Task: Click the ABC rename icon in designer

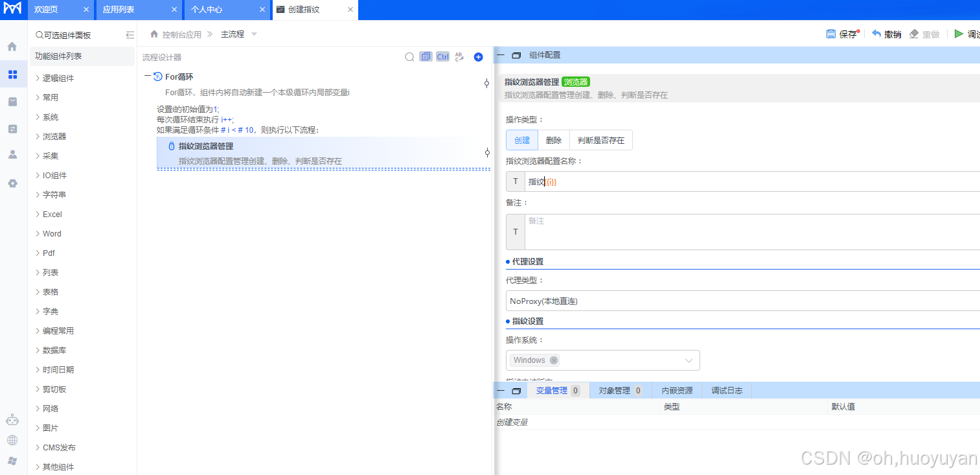Action: tap(459, 57)
